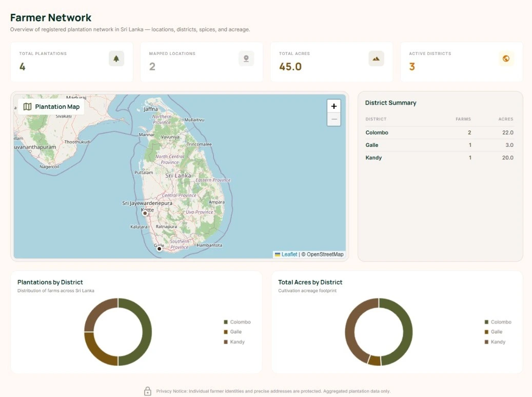This screenshot has width=532, height=397.
Task: Click the 3.0 acres value for Galle
Action: (x=509, y=145)
